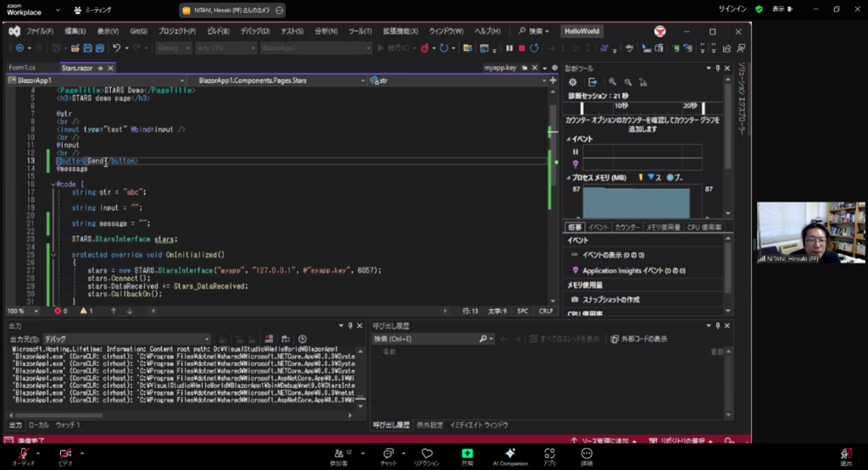
Task: Open output source dropdown showing デバッグ
Action: [x=102, y=339]
